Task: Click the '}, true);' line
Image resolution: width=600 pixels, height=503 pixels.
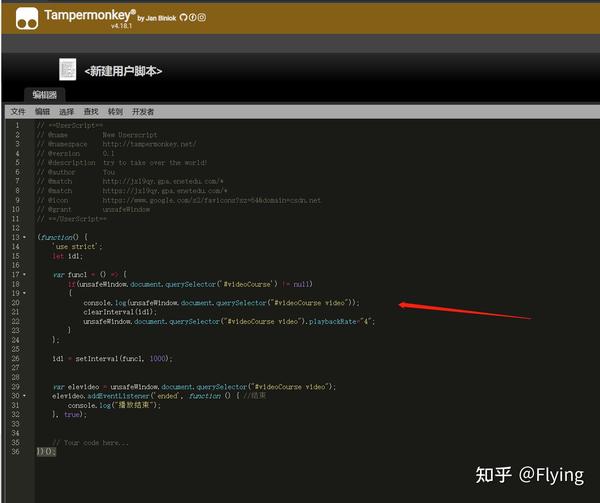Action: 69,415
